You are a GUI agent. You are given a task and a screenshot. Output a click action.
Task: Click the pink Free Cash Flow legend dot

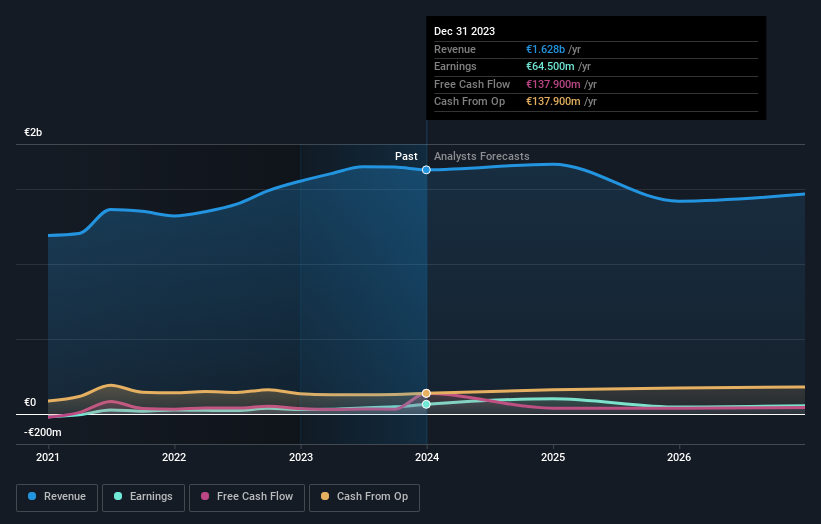[205, 496]
